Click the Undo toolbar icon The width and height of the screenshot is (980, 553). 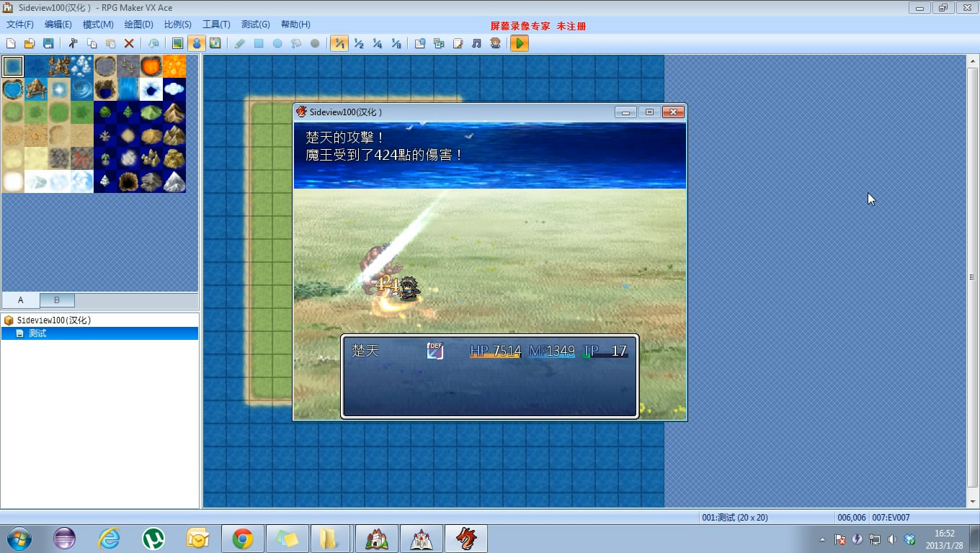153,43
